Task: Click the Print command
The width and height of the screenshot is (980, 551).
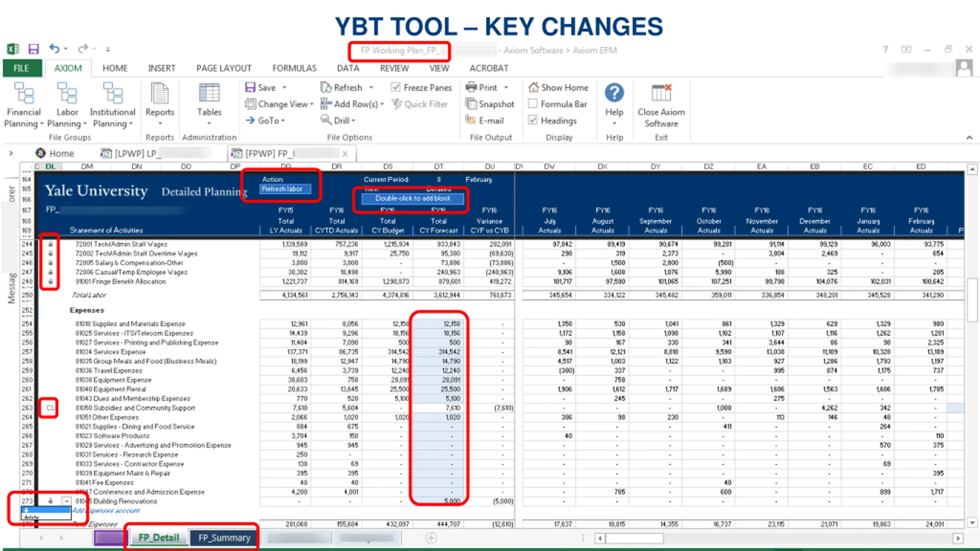Action: 482,88
